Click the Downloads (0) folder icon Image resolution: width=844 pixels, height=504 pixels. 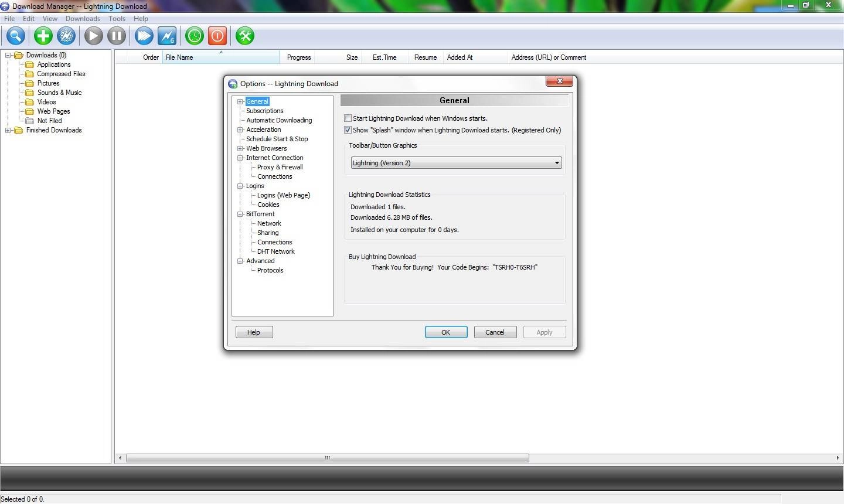click(x=18, y=55)
